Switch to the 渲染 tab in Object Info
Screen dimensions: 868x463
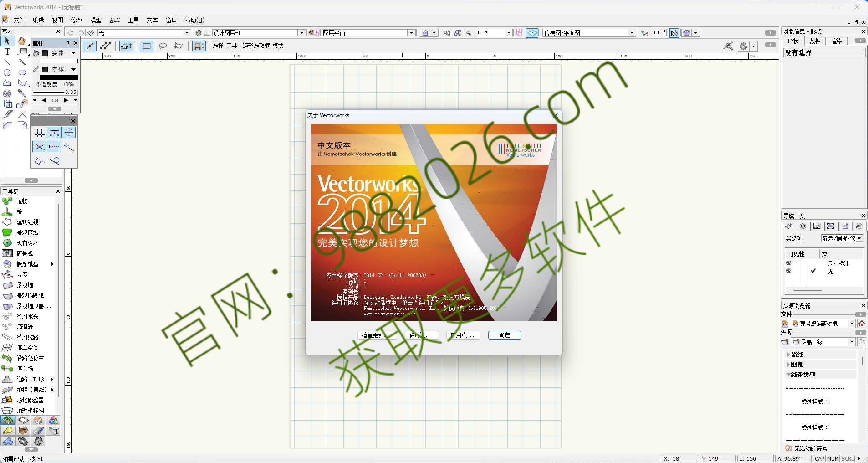(837, 41)
